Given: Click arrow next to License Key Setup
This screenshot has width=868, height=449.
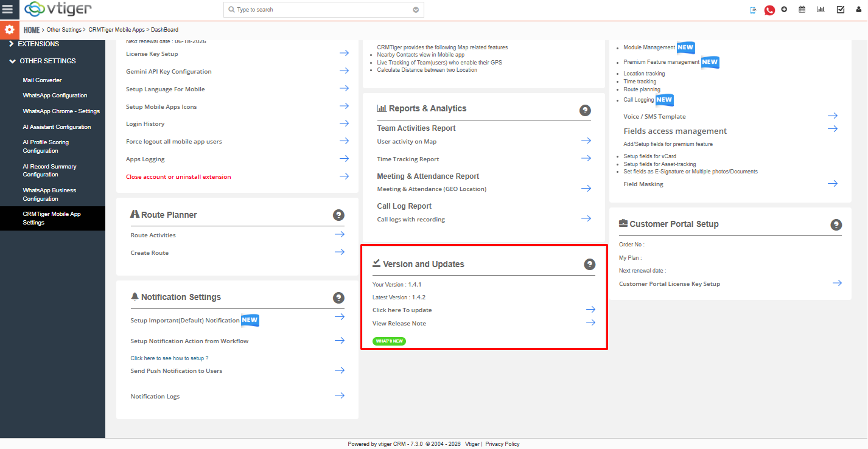Looking at the screenshot, I should [344, 53].
